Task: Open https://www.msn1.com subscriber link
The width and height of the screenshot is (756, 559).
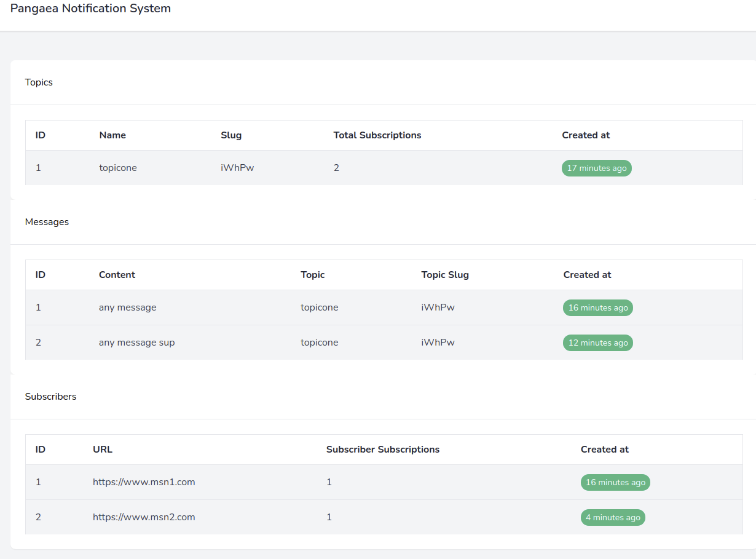Action: point(144,482)
